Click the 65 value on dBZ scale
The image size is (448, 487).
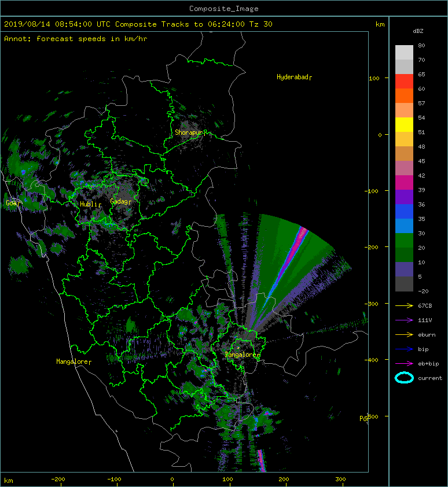pyautogui.click(x=421, y=74)
